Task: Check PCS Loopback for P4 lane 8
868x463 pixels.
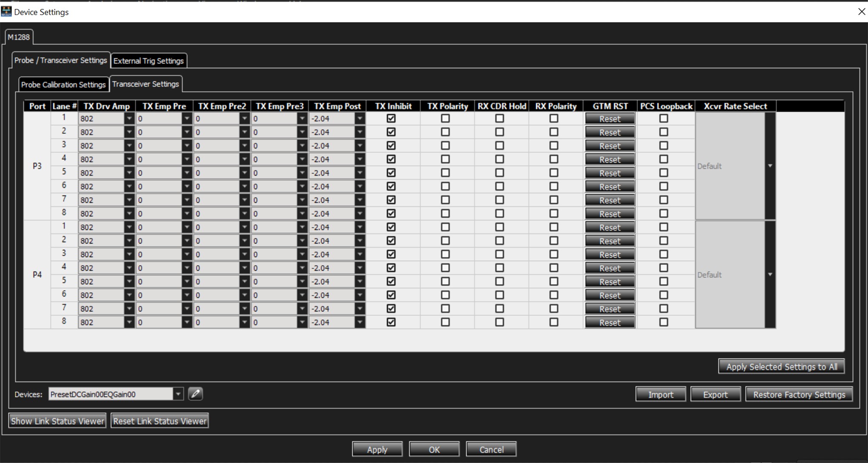Action: coord(664,322)
